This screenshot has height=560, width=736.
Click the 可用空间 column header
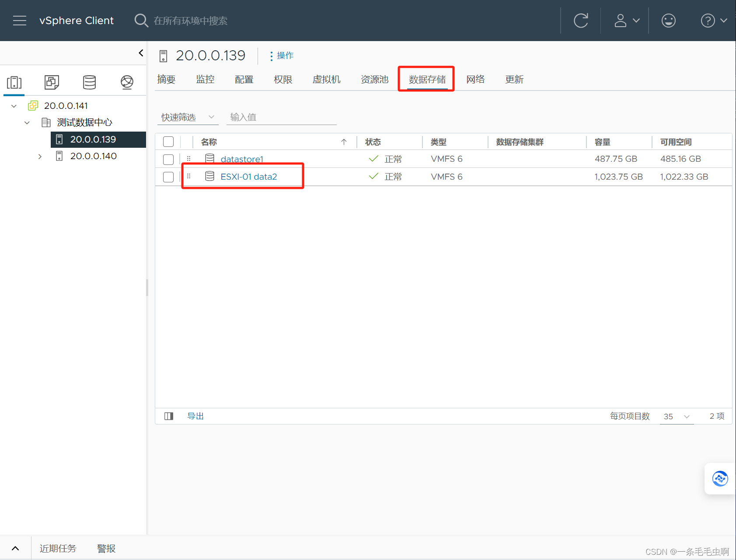coord(676,142)
